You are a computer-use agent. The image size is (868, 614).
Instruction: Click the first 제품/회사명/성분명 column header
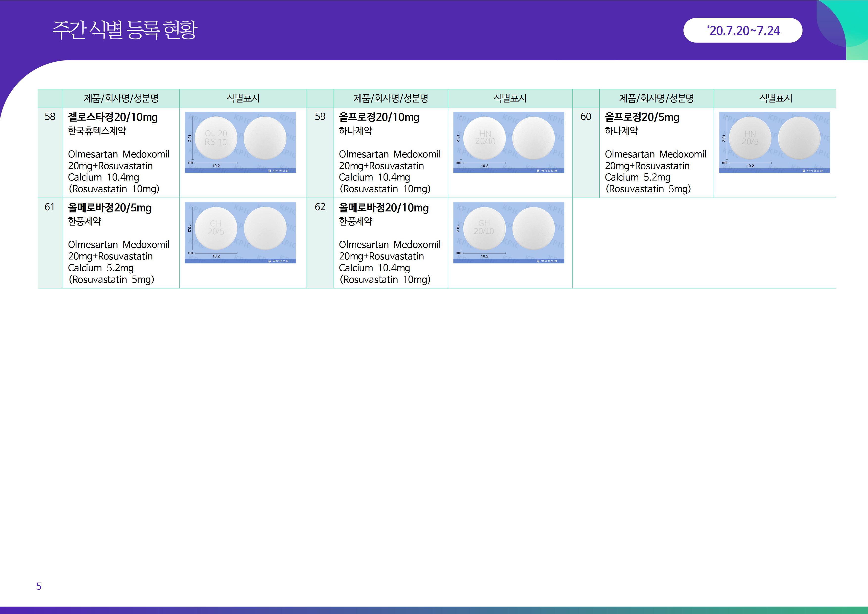(121, 98)
